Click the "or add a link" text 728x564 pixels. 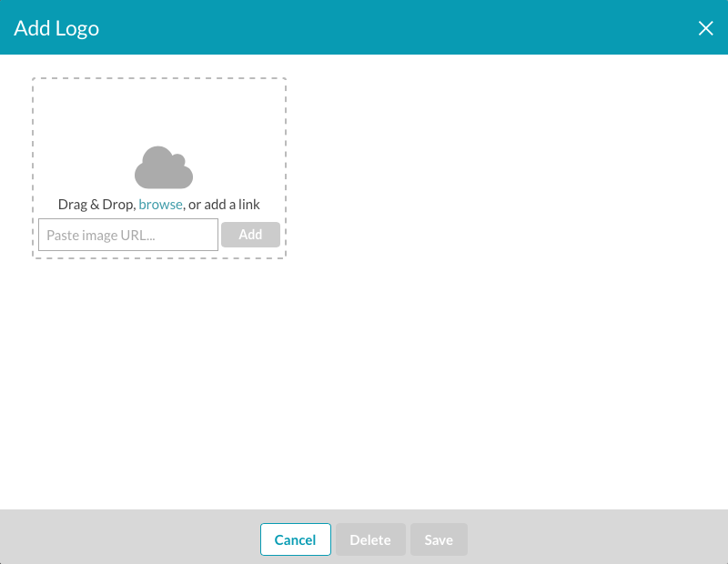point(224,205)
